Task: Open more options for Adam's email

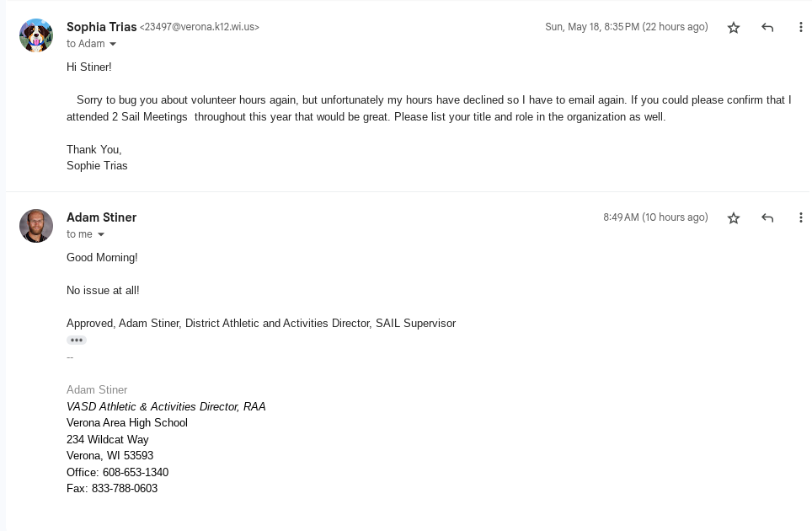Action: click(x=800, y=218)
